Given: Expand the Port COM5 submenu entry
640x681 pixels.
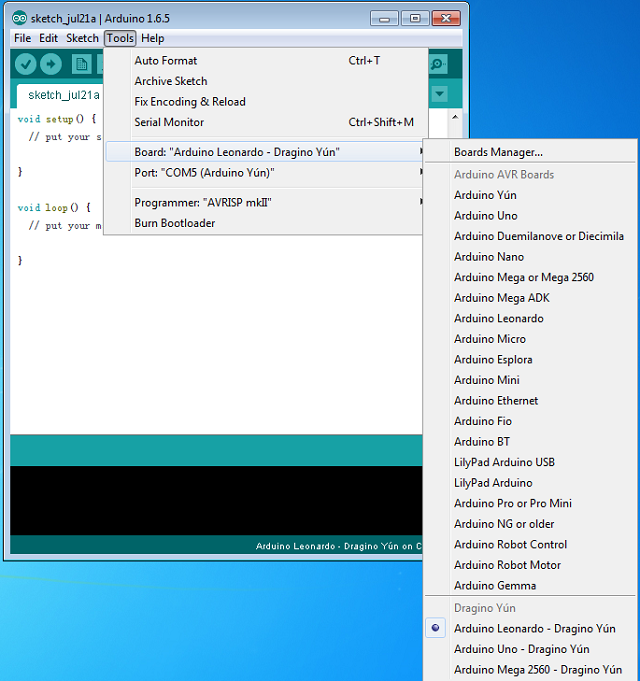Looking at the screenshot, I should (x=264, y=172).
